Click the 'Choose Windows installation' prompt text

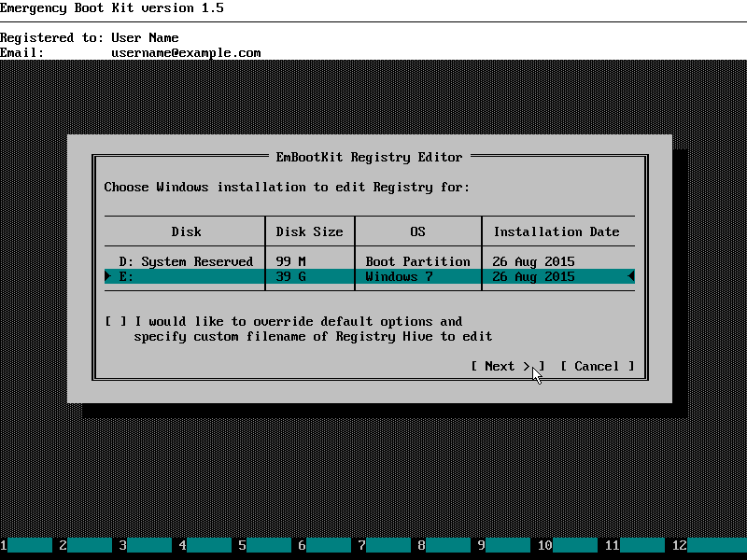coord(287,187)
